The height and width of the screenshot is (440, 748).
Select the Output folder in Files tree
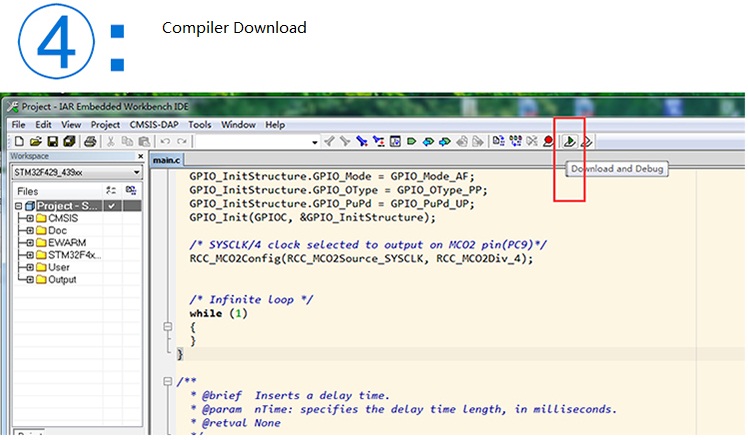(61, 279)
